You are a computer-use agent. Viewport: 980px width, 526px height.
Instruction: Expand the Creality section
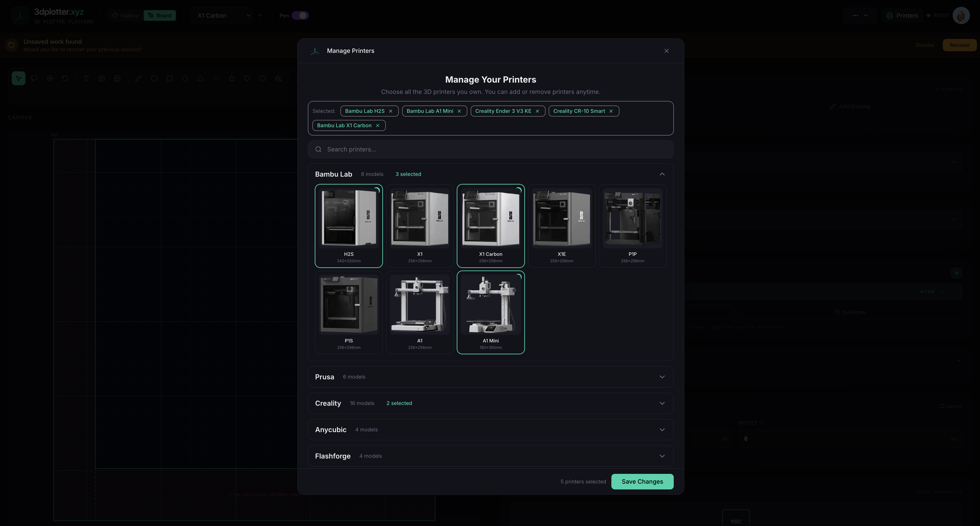(491, 403)
